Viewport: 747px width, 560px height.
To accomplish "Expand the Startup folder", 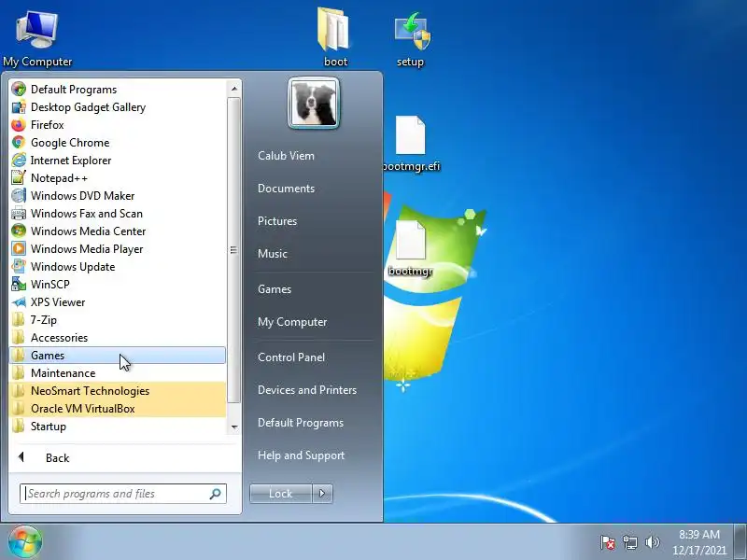I will [118, 427].
